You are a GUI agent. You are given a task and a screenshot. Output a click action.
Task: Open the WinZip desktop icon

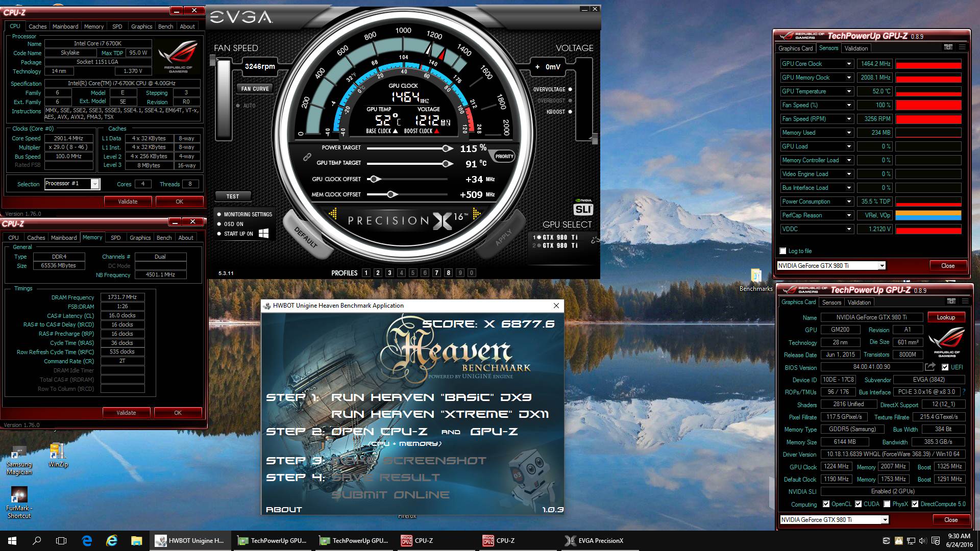58,455
